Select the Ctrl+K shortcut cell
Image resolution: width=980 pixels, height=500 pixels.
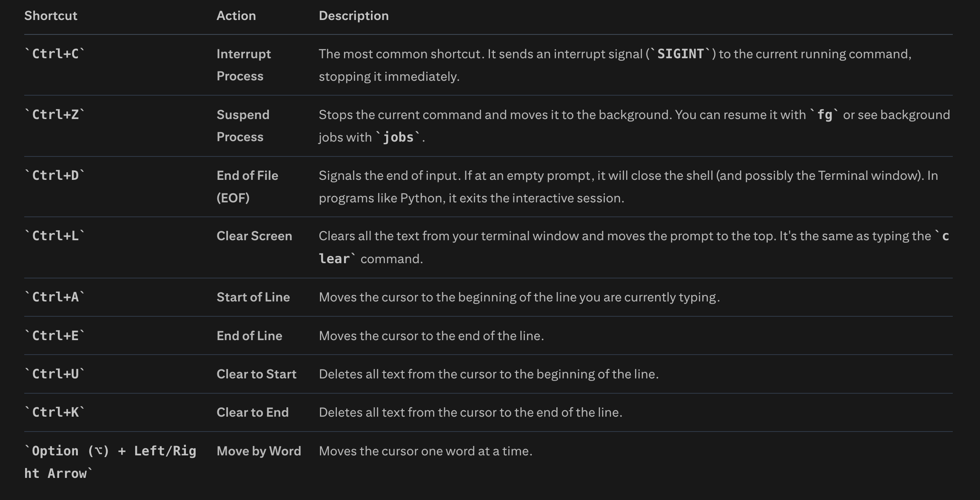pos(55,412)
